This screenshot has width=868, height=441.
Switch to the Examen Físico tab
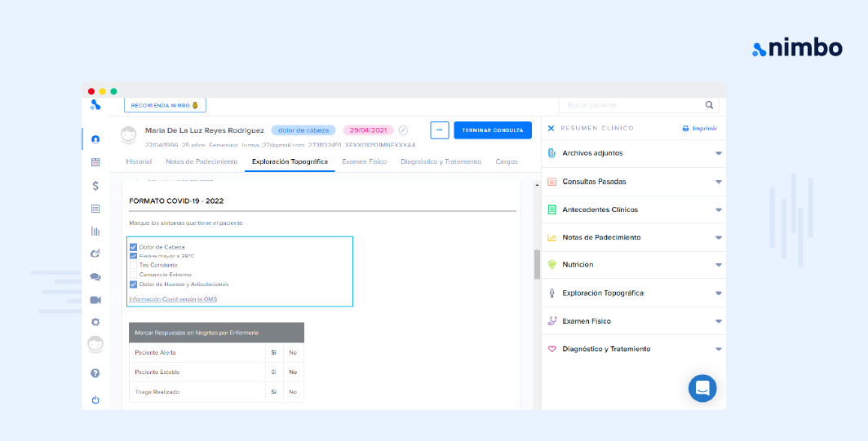364,161
